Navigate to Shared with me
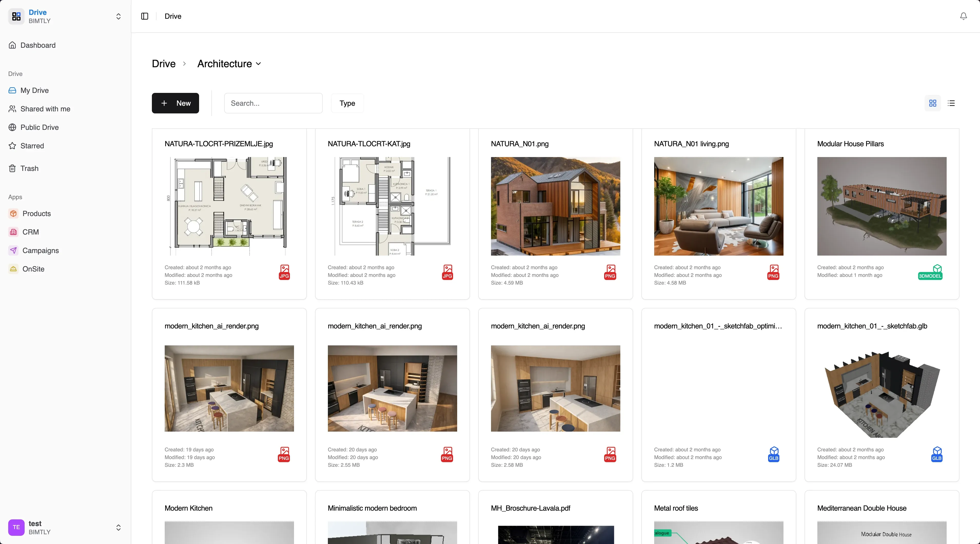 click(x=45, y=109)
